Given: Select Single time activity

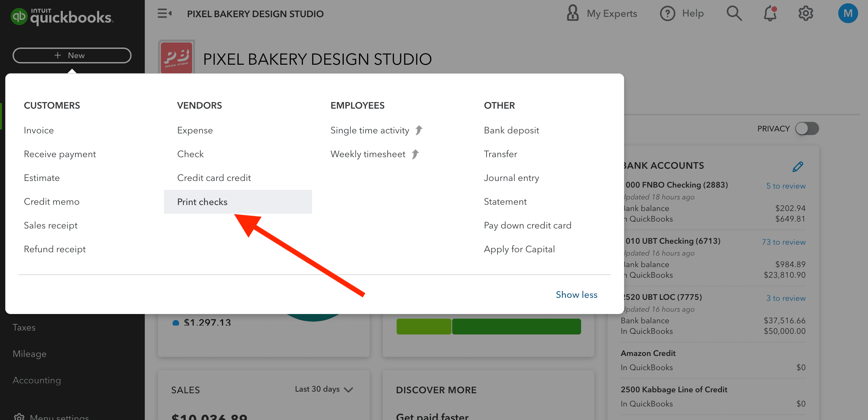Looking at the screenshot, I should (370, 130).
